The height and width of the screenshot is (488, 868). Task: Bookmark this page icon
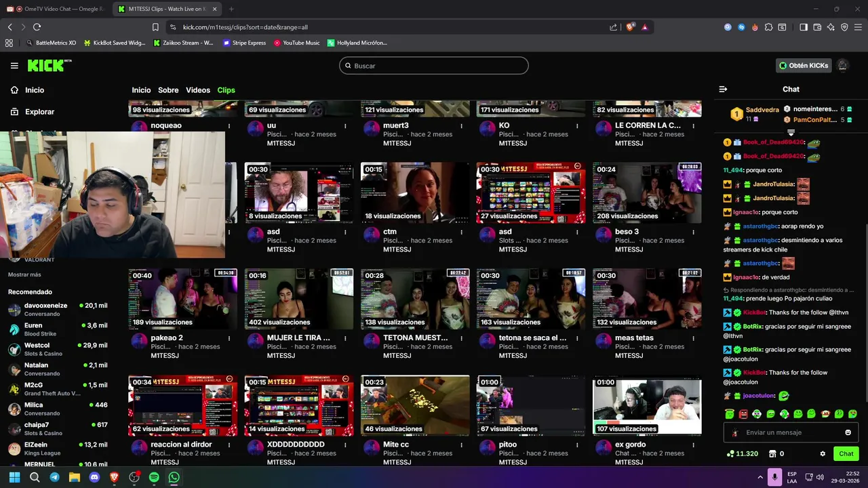pos(155,27)
